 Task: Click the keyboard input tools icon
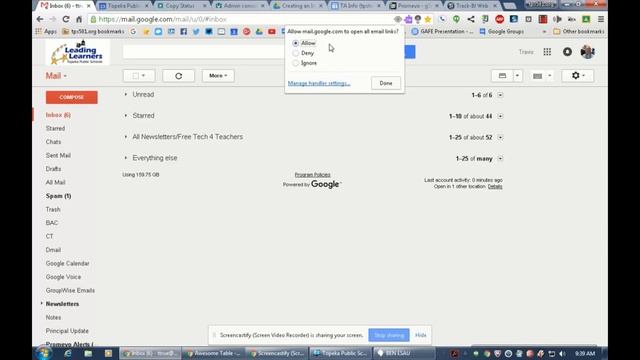point(538,76)
